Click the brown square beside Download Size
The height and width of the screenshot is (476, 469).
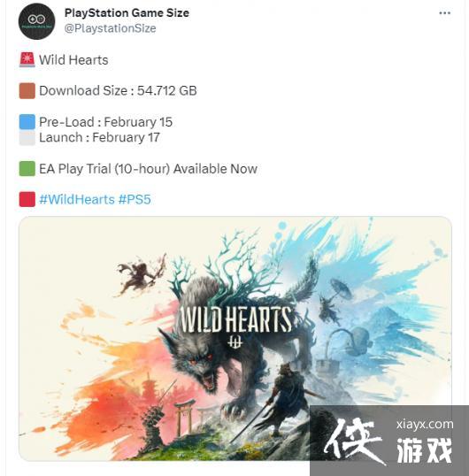tap(27, 91)
